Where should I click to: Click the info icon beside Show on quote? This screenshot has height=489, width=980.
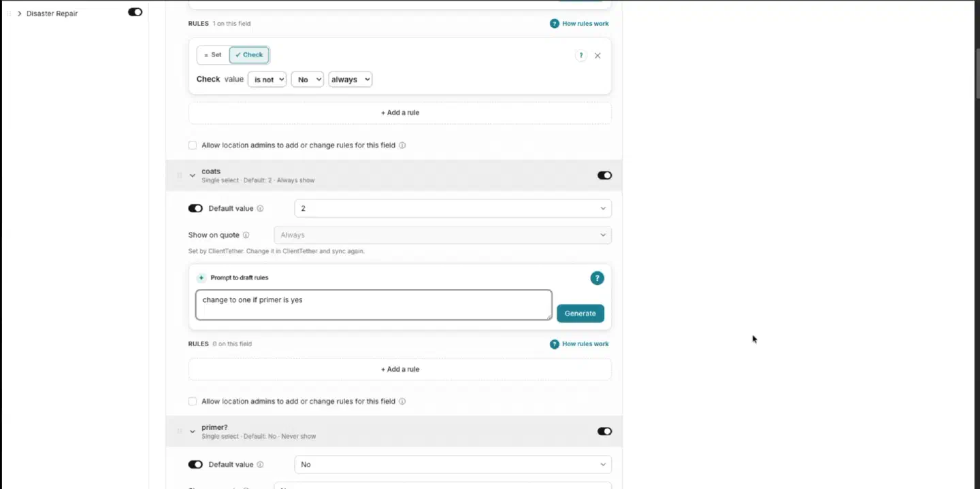click(x=246, y=235)
